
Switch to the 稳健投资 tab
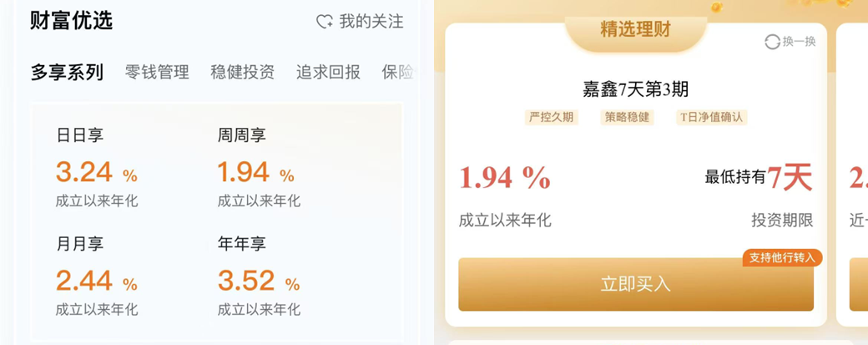[x=243, y=72]
